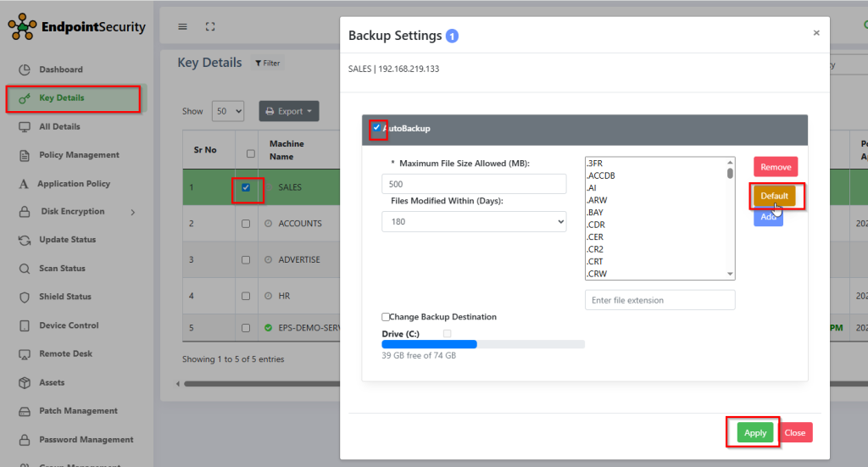The image size is (868, 467).
Task: Click the Dashboard icon in sidebar
Action: 25,69
